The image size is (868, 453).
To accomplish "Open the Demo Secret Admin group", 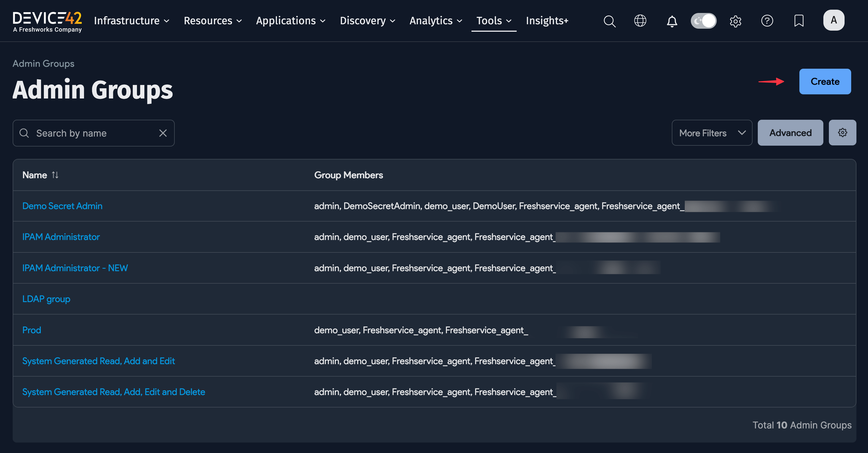I will 62,206.
